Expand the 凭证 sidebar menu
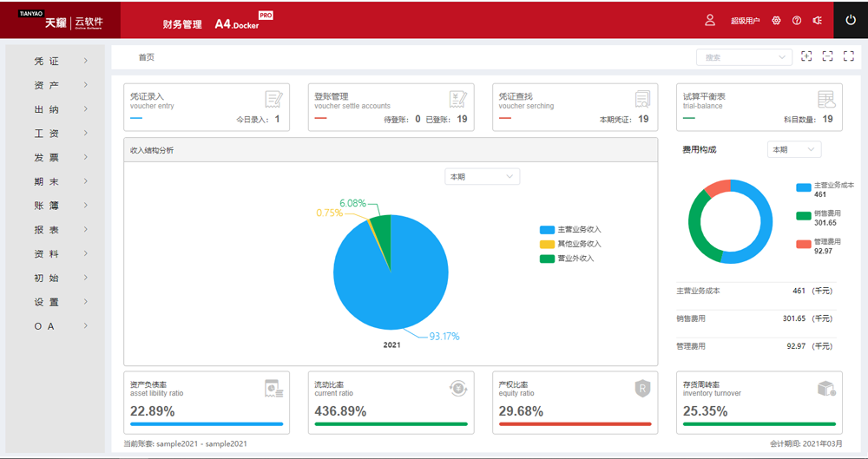Image resolution: width=868 pixels, height=459 pixels. click(61, 62)
